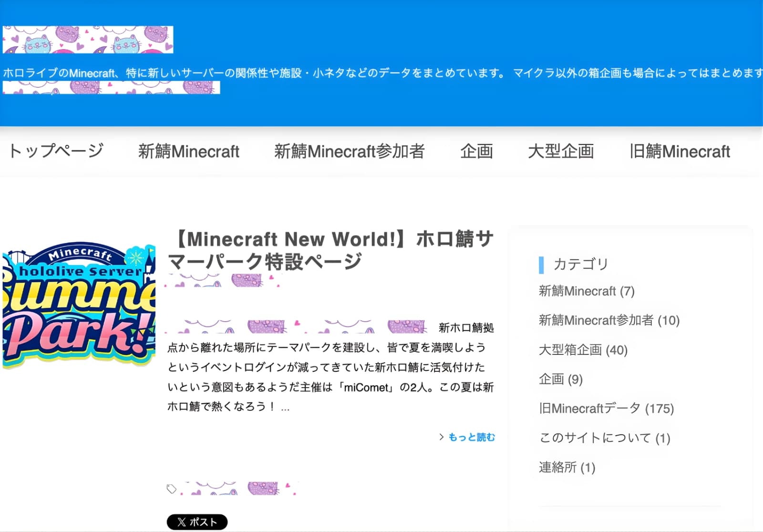The image size is (763, 532).
Task: Go to 新鯖Minecraft参加者 in the navigation bar
Action: pyautogui.click(x=349, y=151)
